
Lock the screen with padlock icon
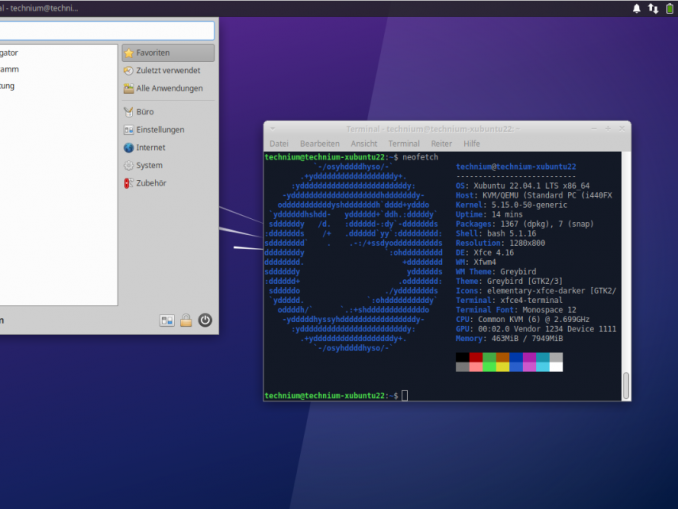coord(186,320)
